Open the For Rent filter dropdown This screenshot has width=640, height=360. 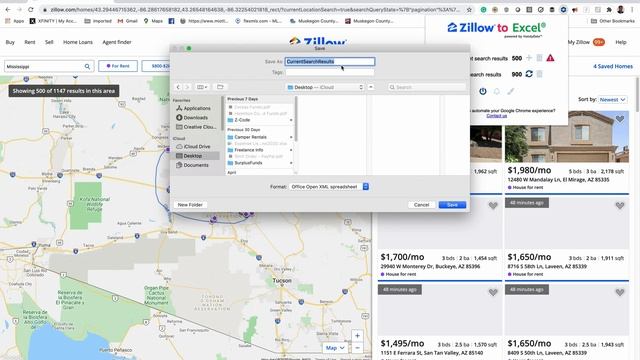(118, 66)
